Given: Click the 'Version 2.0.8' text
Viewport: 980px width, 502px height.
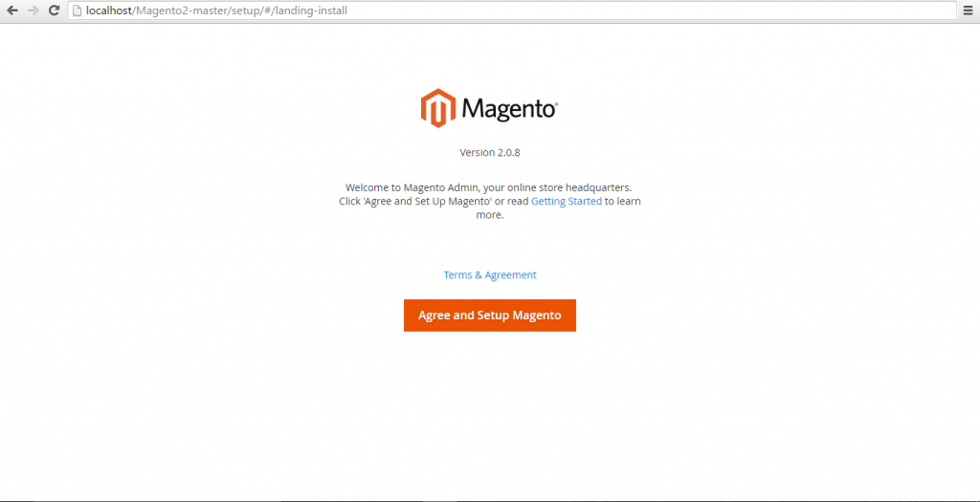Looking at the screenshot, I should 490,152.
